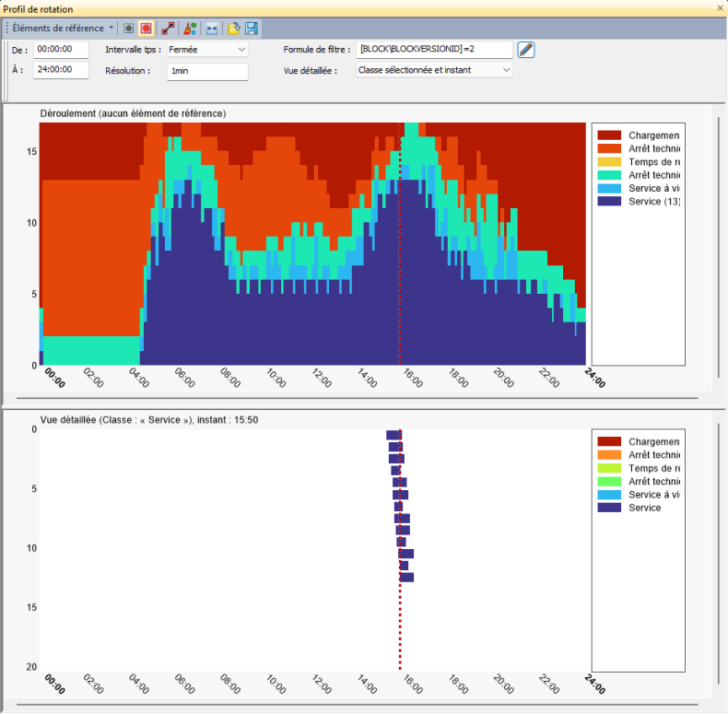728x714 pixels.
Task: Click the red highlighted square toolbar icon
Action: (147, 29)
